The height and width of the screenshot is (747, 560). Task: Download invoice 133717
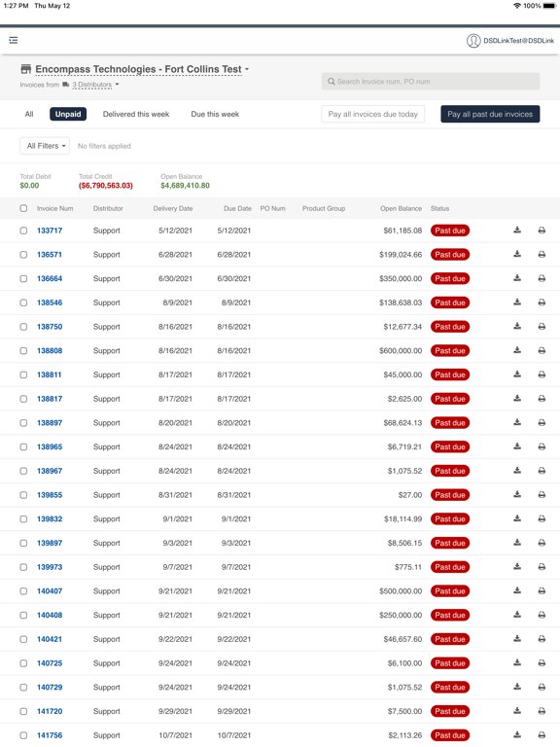tap(517, 231)
